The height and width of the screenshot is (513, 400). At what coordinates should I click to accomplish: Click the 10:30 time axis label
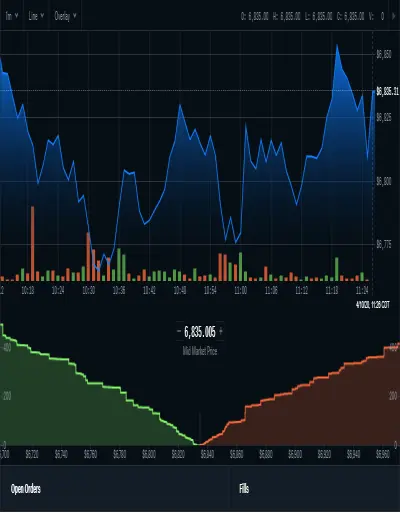89,290
